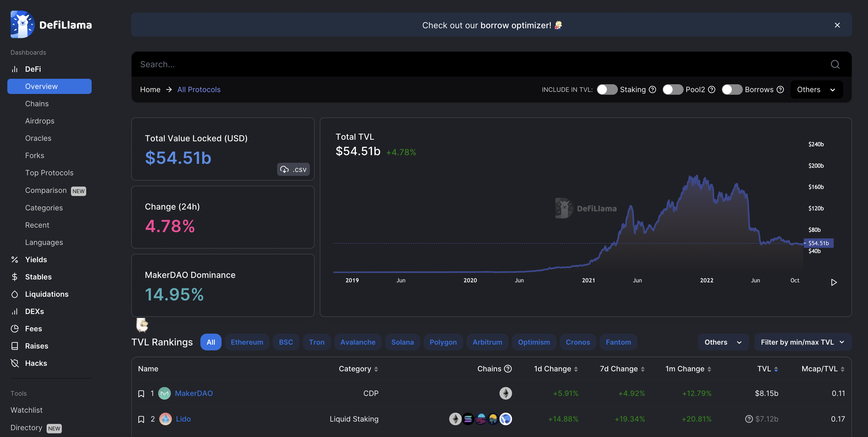
Task: Close the borrow optimizer banner
Action: coord(837,25)
